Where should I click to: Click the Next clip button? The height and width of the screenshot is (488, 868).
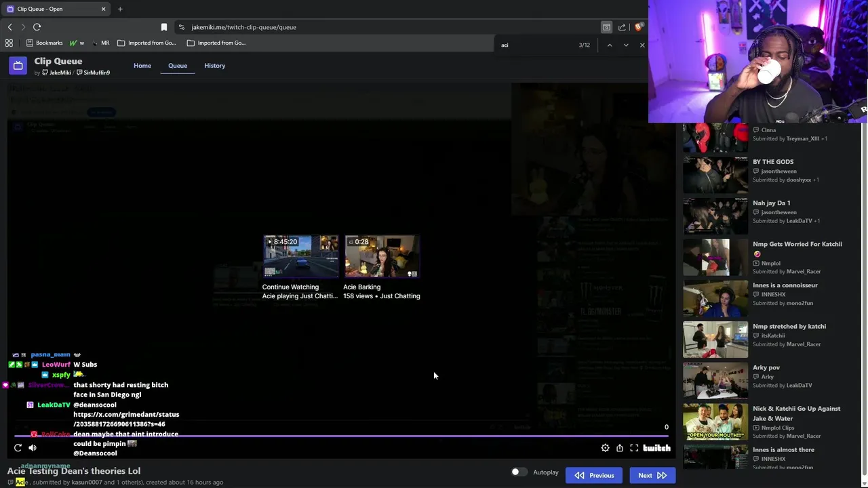(x=652, y=475)
